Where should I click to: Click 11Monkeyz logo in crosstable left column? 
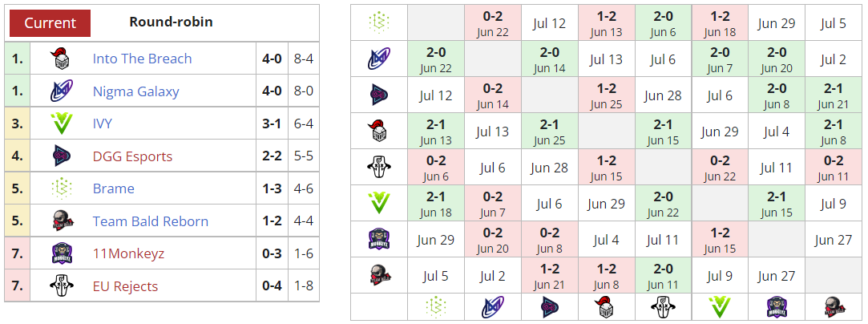pos(379,240)
